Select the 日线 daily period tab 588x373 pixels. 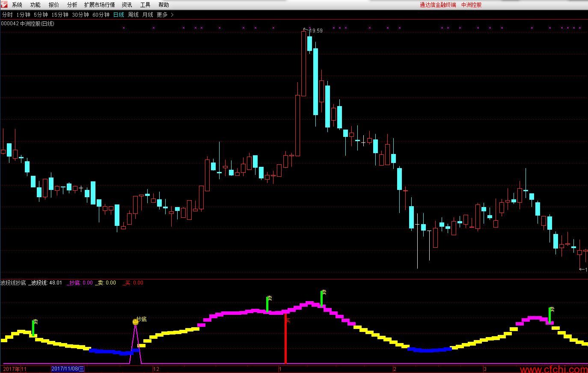pos(119,15)
